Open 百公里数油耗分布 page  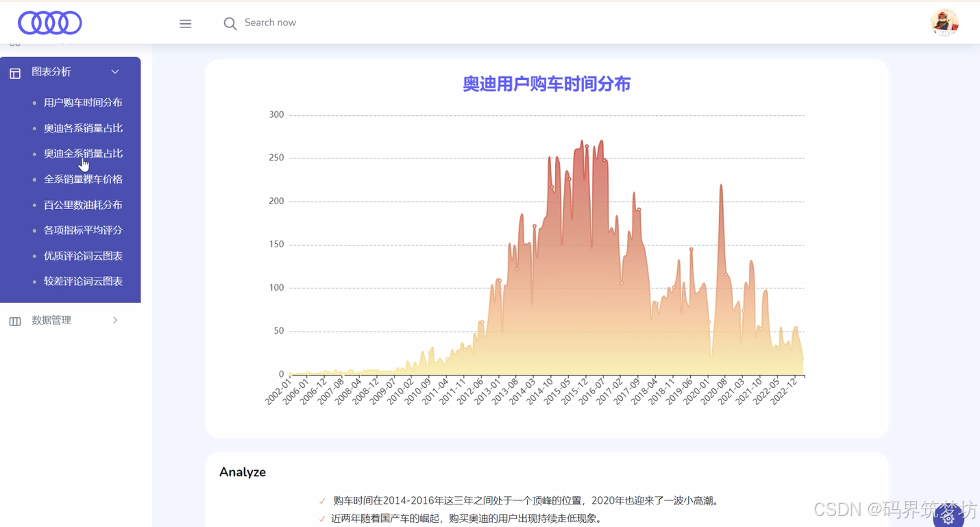(83, 205)
